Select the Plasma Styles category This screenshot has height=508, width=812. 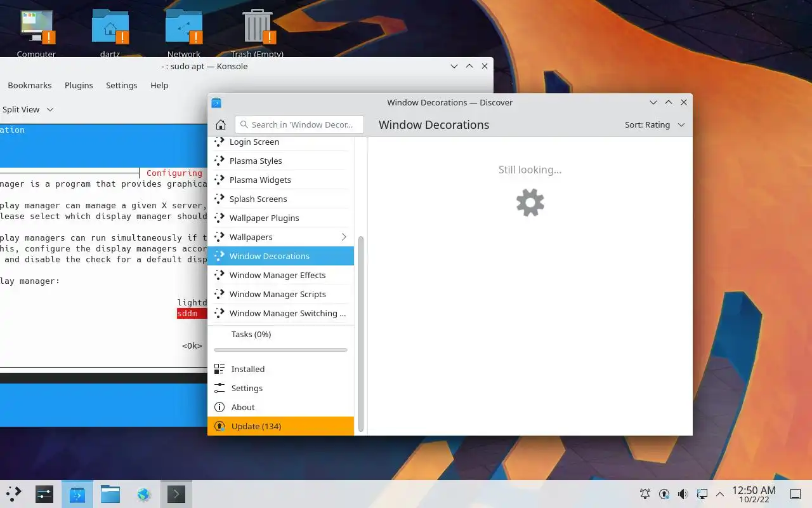click(x=280, y=161)
